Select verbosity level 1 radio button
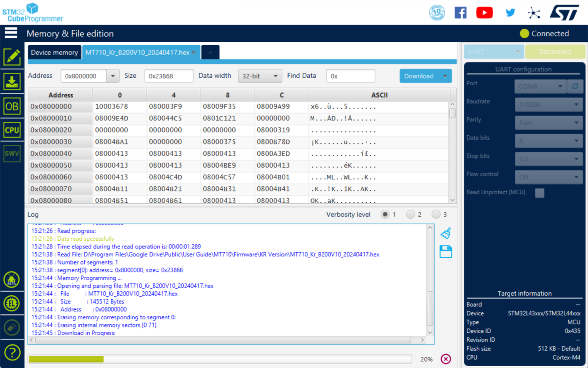 pos(385,214)
